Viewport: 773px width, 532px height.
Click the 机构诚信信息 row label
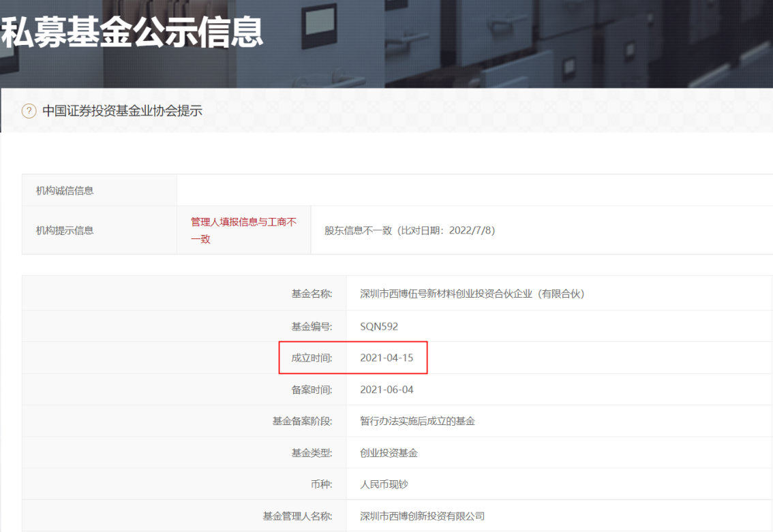tap(55, 189)
